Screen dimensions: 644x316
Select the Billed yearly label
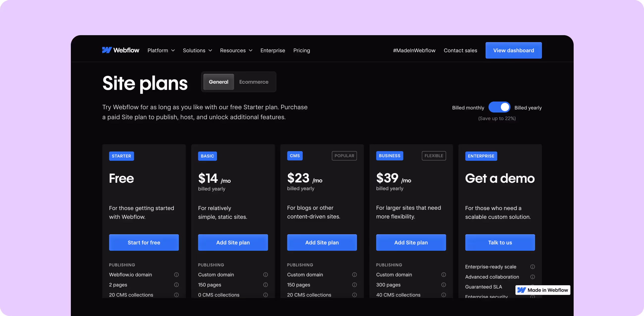528,108
